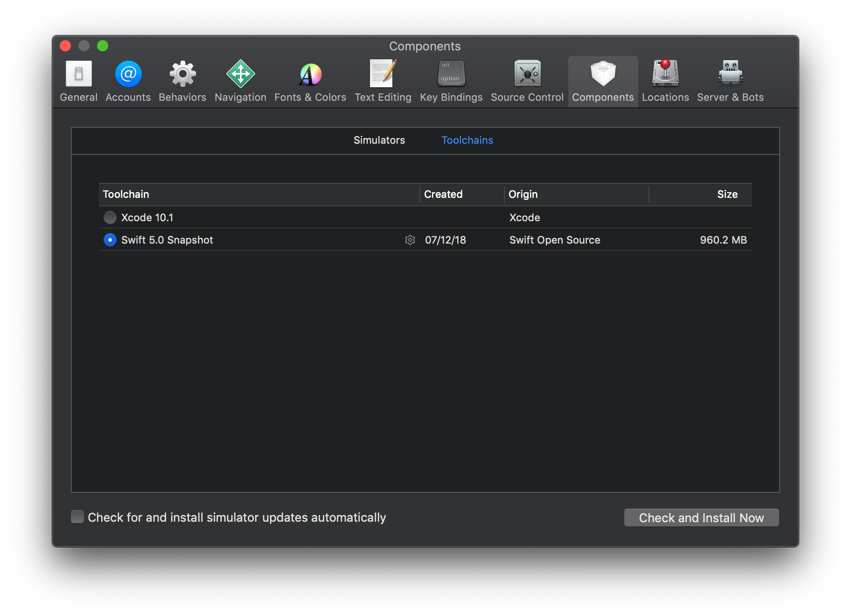Open the Accounts preferences pane

click(128, 81)
